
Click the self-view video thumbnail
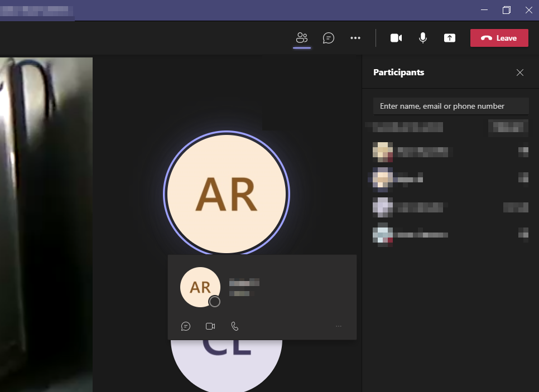46,225
